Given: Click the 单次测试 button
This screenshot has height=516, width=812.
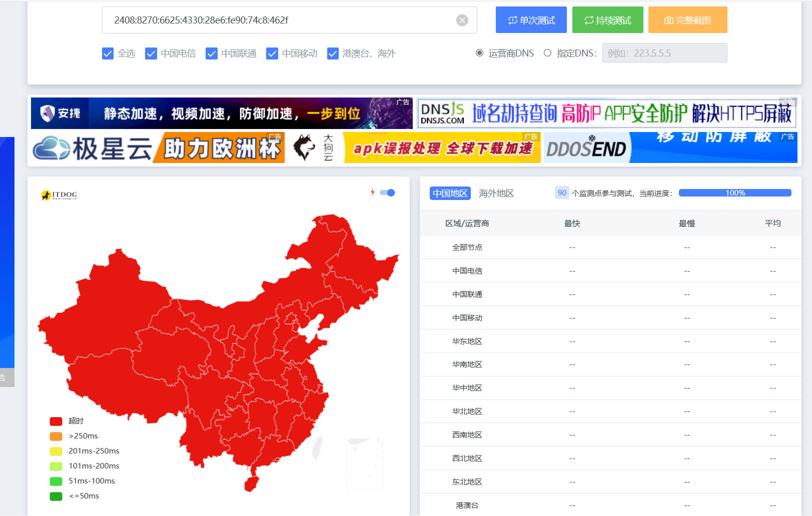Looking at the screenshot, I should [x=531, y=20].
